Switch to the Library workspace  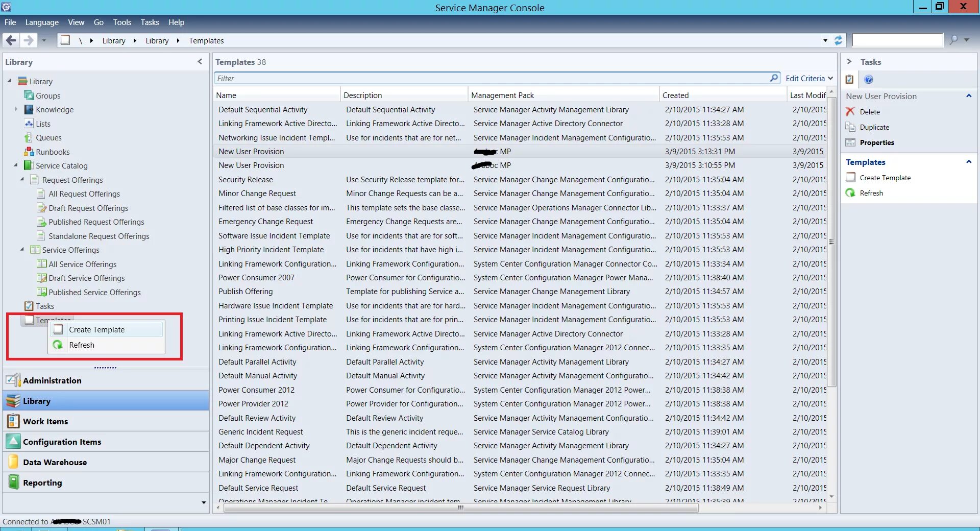(x=106, y=401)
